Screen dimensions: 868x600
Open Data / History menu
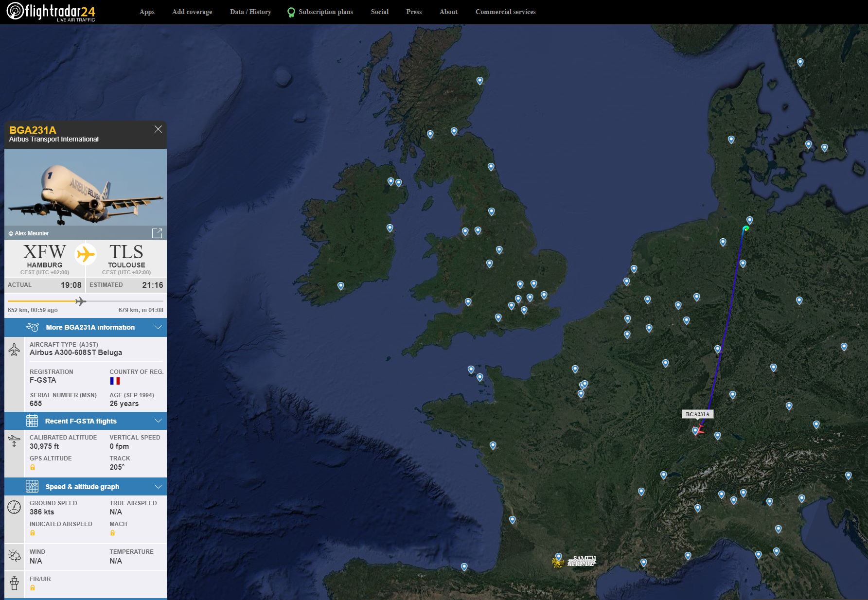click(x=250, y=12)
